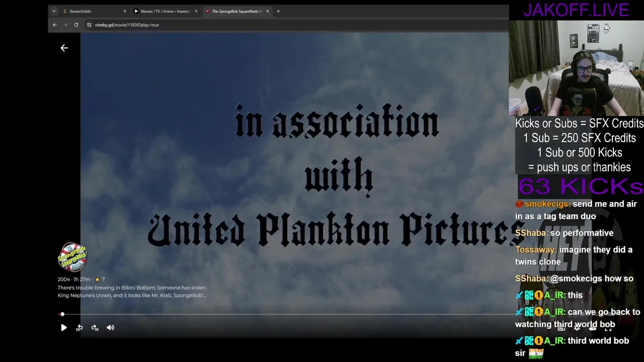Open a new browser tab
Image resolution: width=644 pixels, height=362 pixels.
click(x=278, y=11)
